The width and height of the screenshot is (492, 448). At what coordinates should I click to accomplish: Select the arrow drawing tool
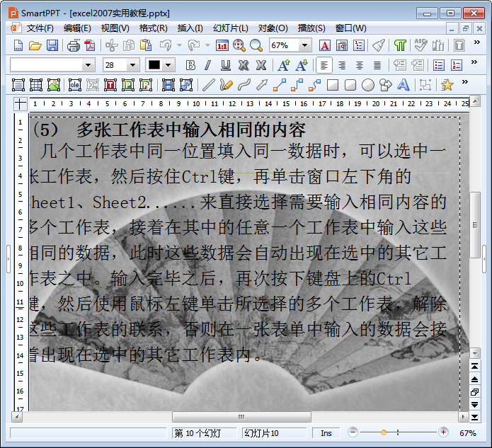(262, 85)
